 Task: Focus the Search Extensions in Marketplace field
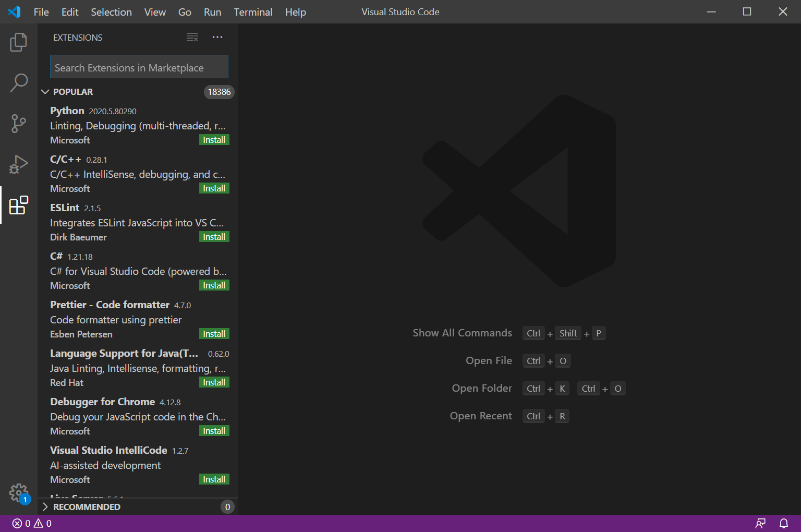click(139, 67)
